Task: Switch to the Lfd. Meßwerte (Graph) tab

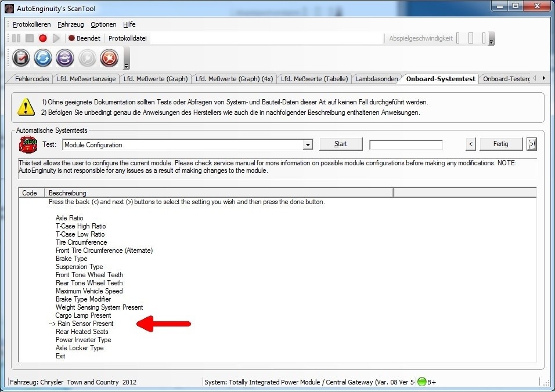Action: (x=156, y=79)
